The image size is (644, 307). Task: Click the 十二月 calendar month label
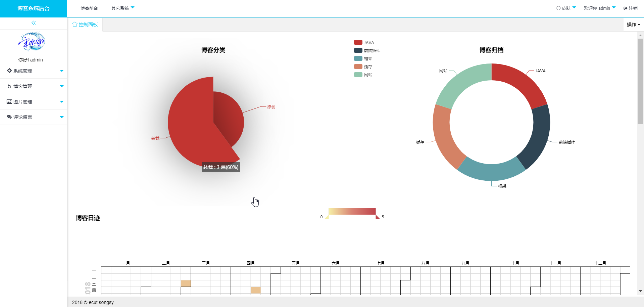(600, 263)
